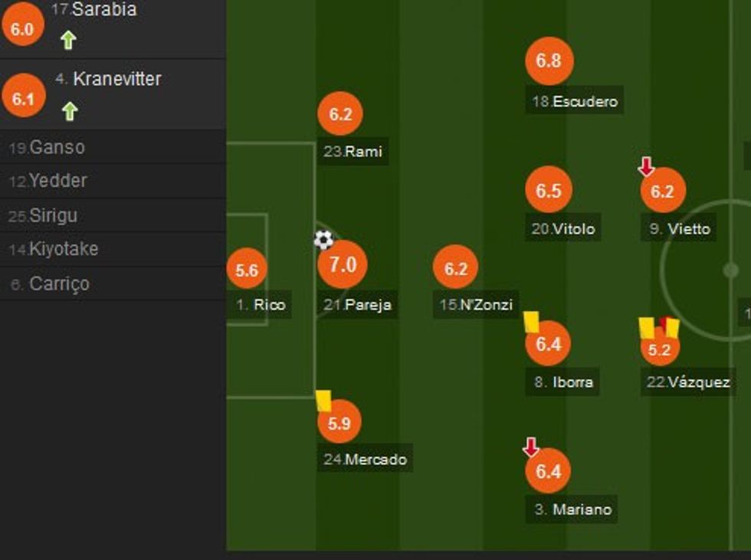Choose Carriço in the substitutes list
This screenshot has width=751, height=560.
click(113, 283)
